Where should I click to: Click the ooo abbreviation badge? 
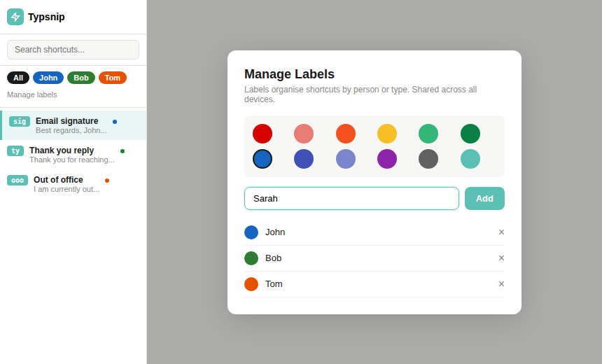pyautogui.click(x=17, y=180)
